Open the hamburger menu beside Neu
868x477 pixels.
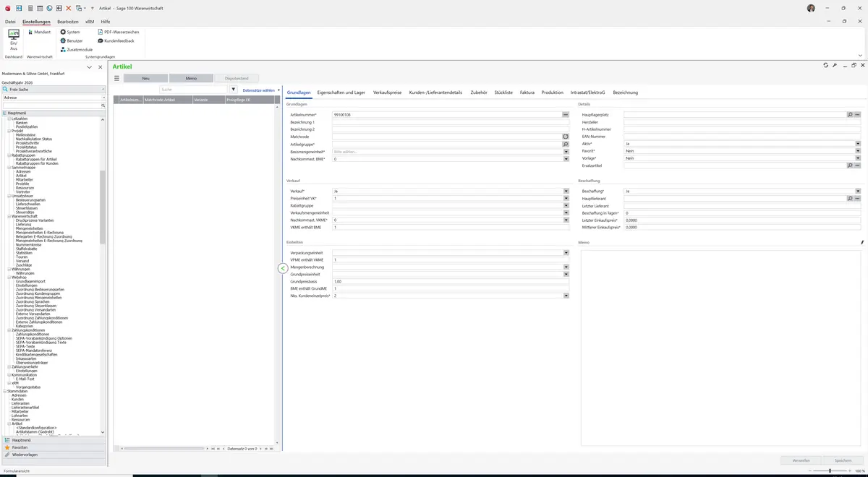point(116,78)
